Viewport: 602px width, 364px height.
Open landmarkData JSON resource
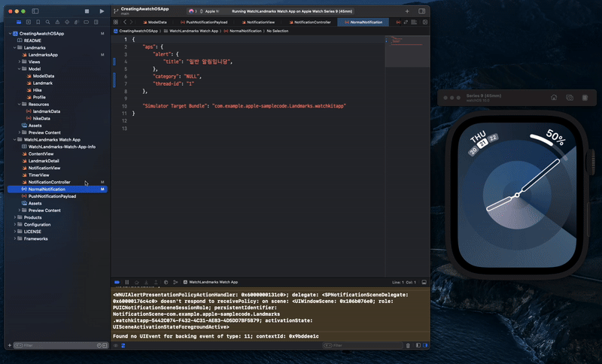(x=43, y=111)
